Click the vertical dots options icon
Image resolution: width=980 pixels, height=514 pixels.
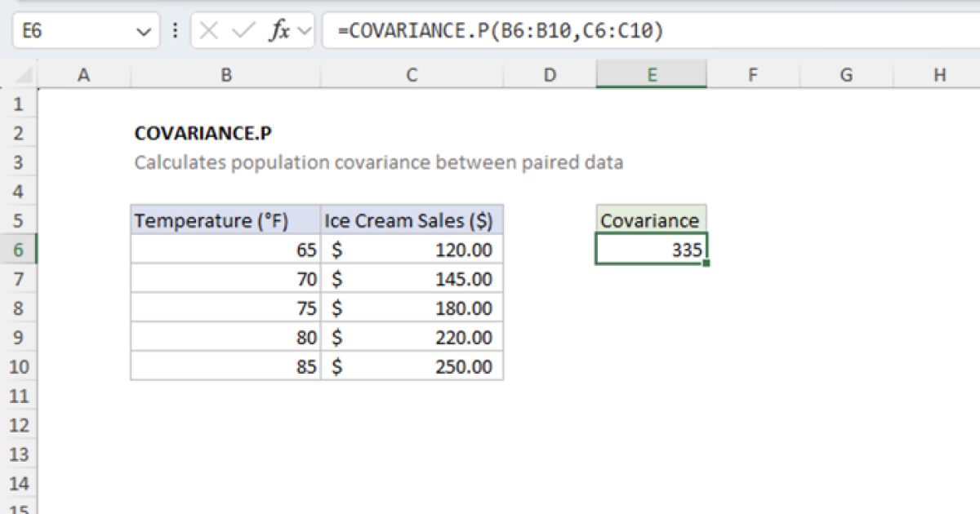click(x=175, y=31)
